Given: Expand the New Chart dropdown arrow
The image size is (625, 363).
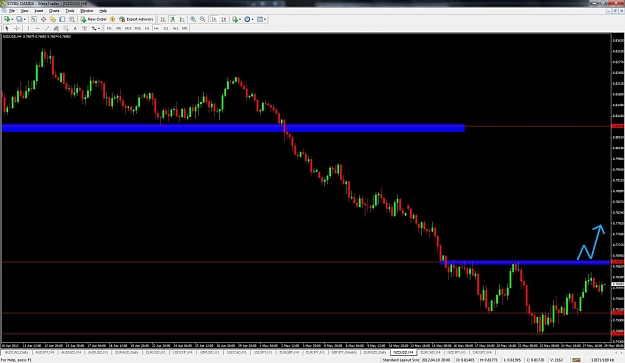Looking at the screenshot, I should [12, 19].
